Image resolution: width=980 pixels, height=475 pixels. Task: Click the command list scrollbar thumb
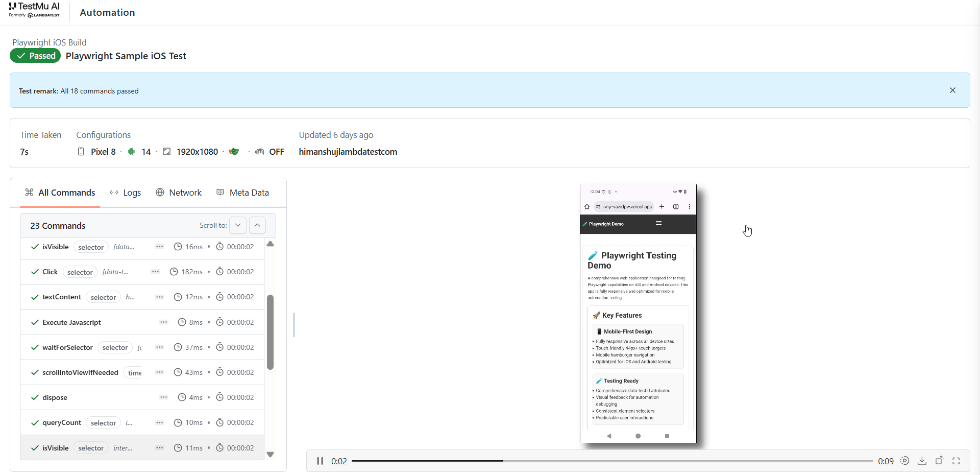pos(271,332)
